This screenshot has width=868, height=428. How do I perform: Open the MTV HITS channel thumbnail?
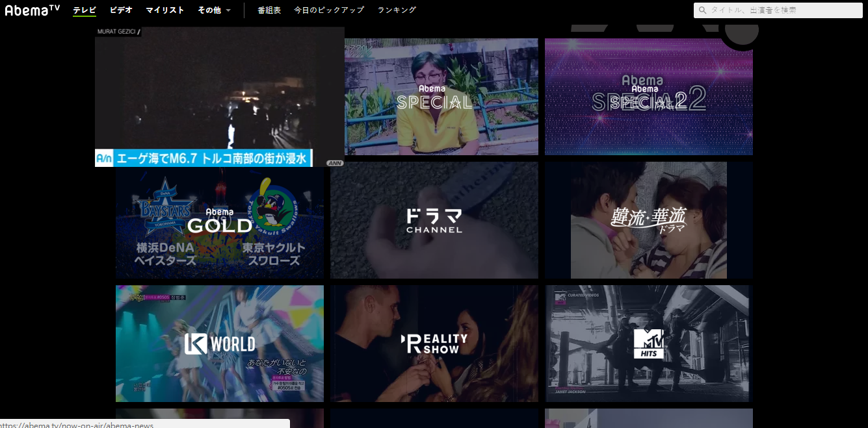pos(649,344)
